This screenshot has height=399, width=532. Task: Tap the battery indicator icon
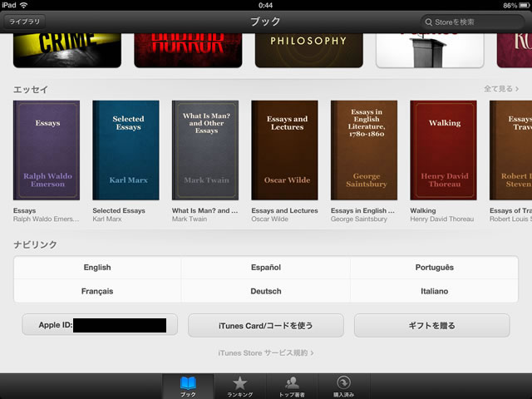525,6
